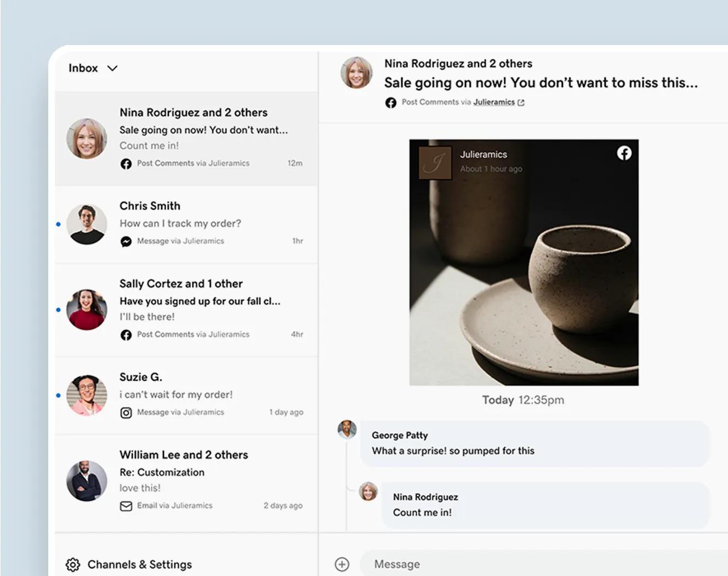The image size is (728, 576).
Task: Click the 'Today 12:35pm' timestamp
Action: click(523, 400)
